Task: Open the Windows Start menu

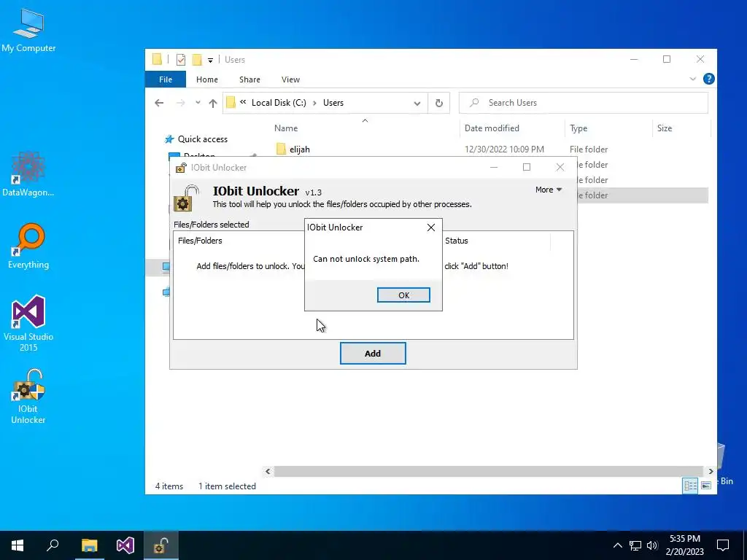Action: click(x=18, y=545)
